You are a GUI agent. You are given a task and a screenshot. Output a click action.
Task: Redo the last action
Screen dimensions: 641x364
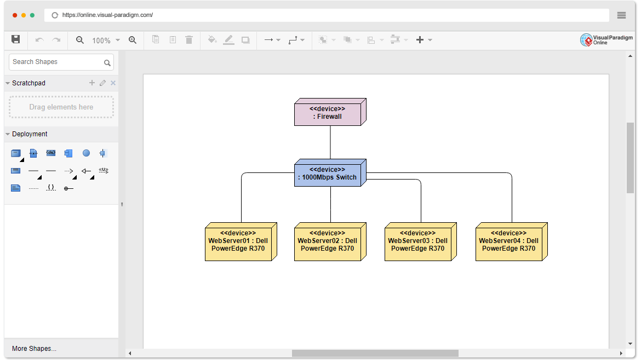click(56, 40)
